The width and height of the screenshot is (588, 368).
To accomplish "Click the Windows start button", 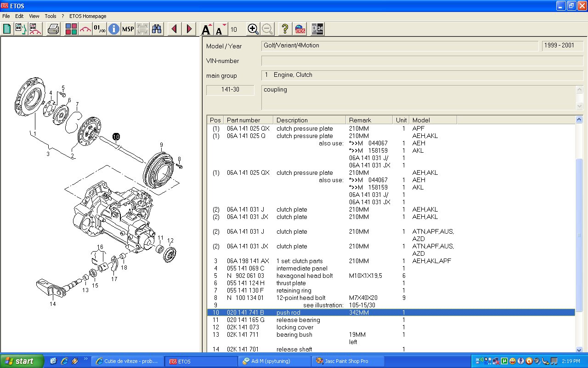I will 22,361.
